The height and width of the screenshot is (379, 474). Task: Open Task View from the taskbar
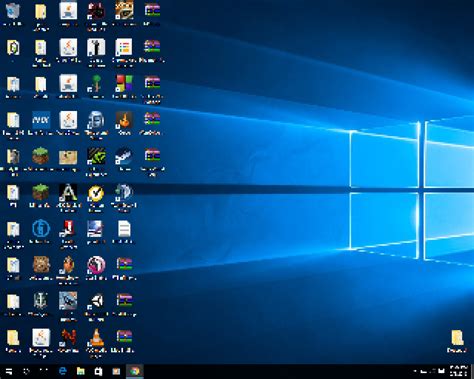(x=44, y=371)
